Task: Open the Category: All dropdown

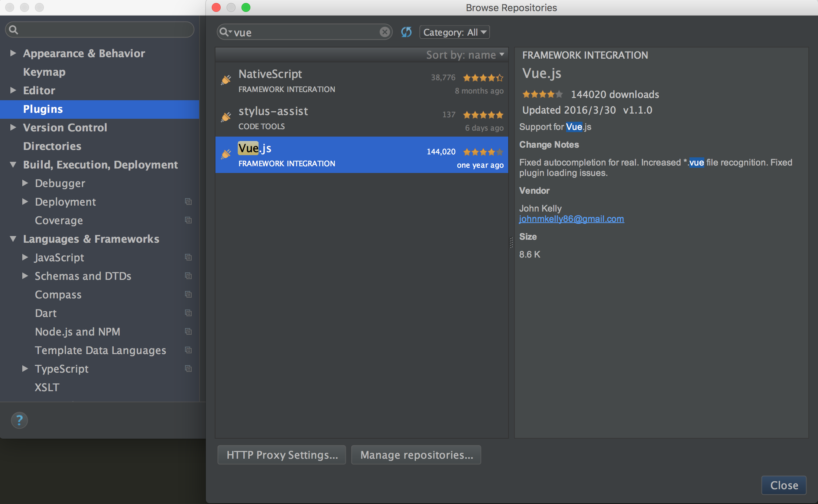Action: 454,32
